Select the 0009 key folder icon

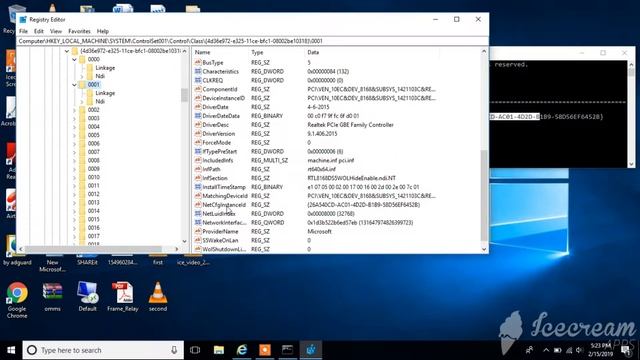(x=82, y=169)
